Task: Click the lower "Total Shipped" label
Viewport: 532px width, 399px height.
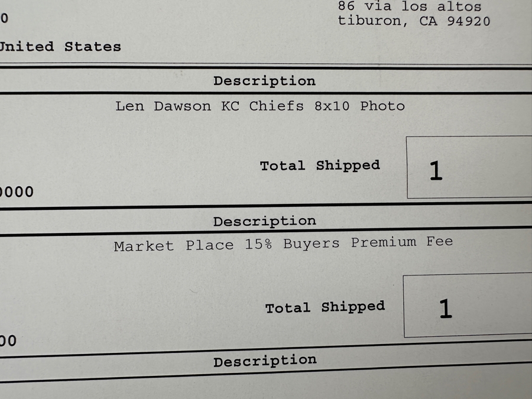Action: pos(325,307)
